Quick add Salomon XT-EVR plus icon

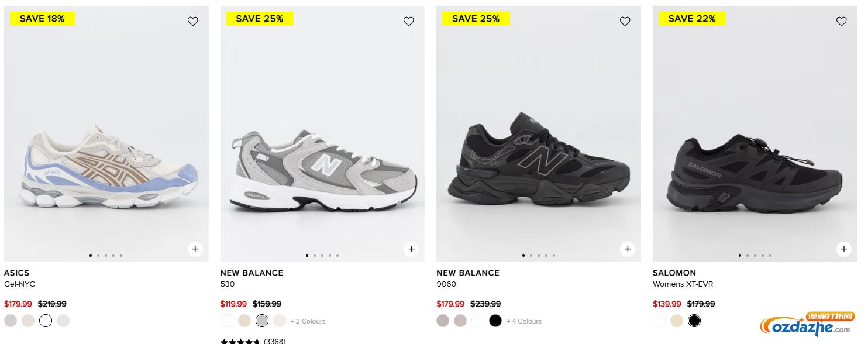tap(843, 249)
